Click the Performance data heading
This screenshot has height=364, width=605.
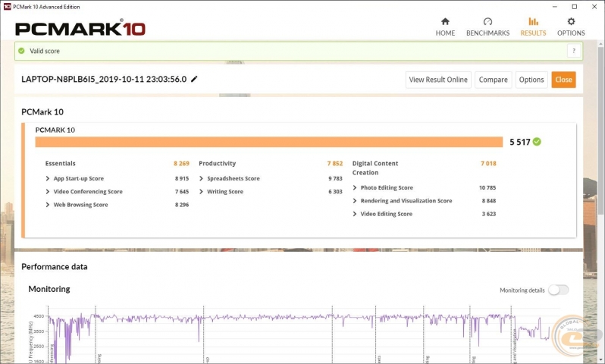(x=55, y=267)
